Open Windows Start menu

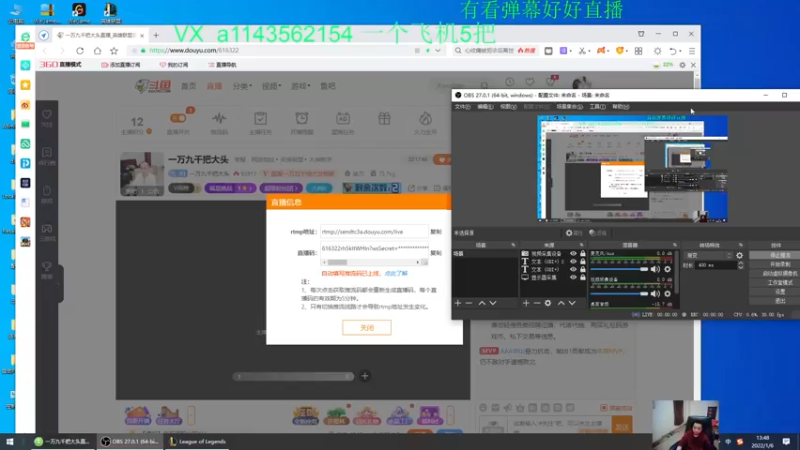point(10,441)
